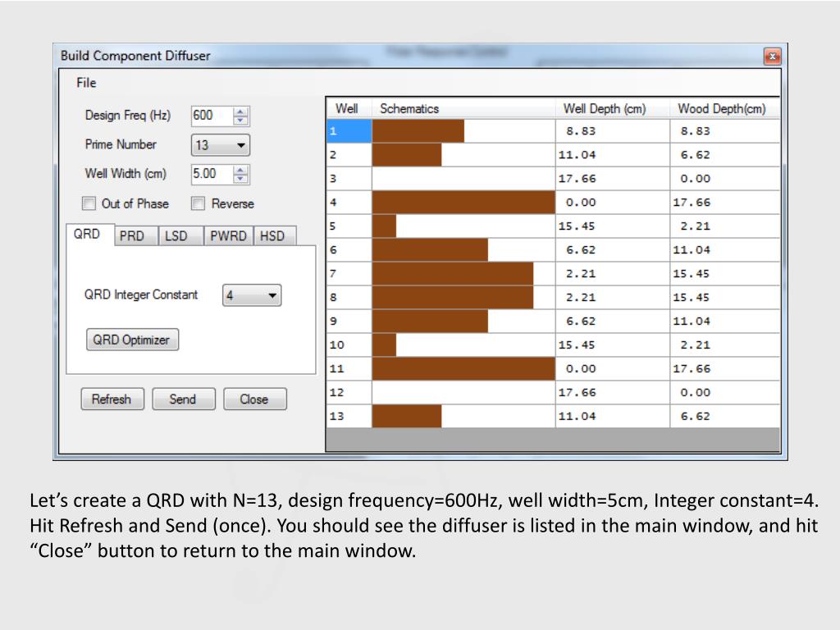Increase Well Width with up arrow
This screenshot has width=840, height=630.
coord(241,170)
